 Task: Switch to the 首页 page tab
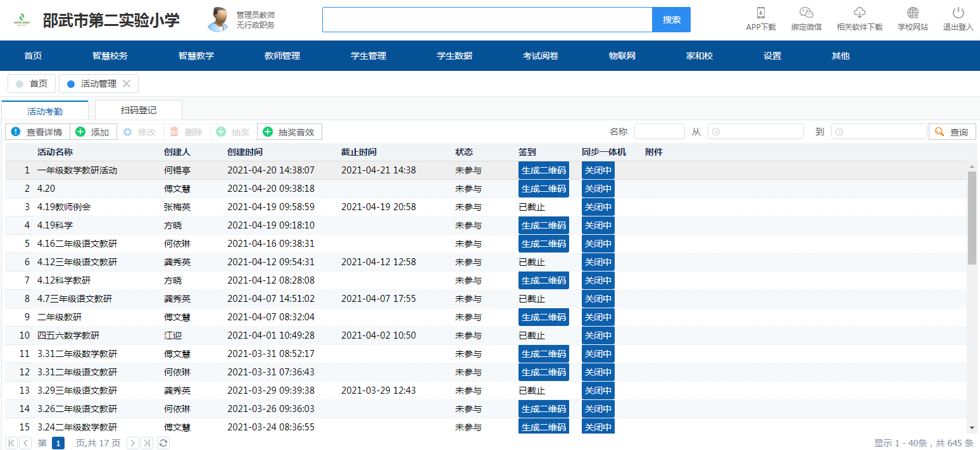pos(32,84)
